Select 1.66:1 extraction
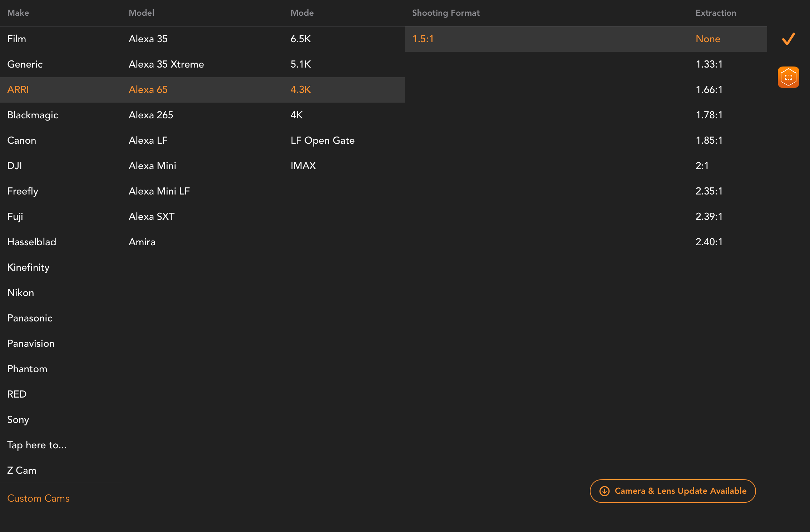 (x=728, y=90)
